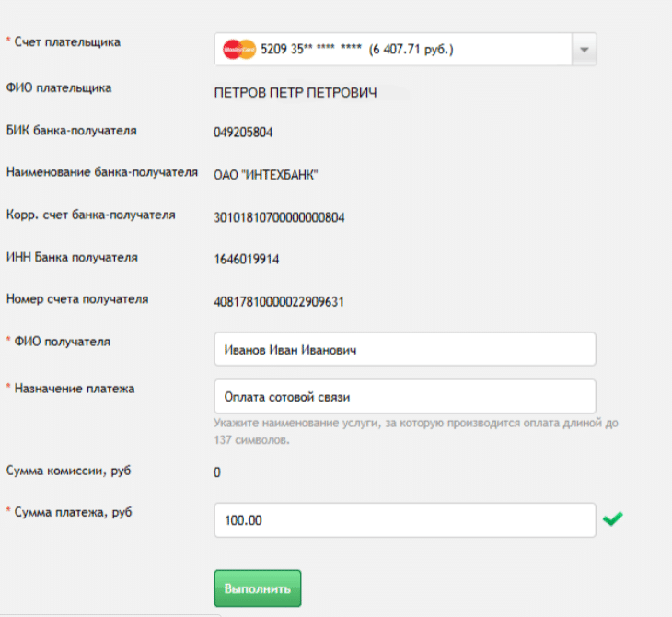Click the БИК банка-получателя label

[x=72, y=130]
